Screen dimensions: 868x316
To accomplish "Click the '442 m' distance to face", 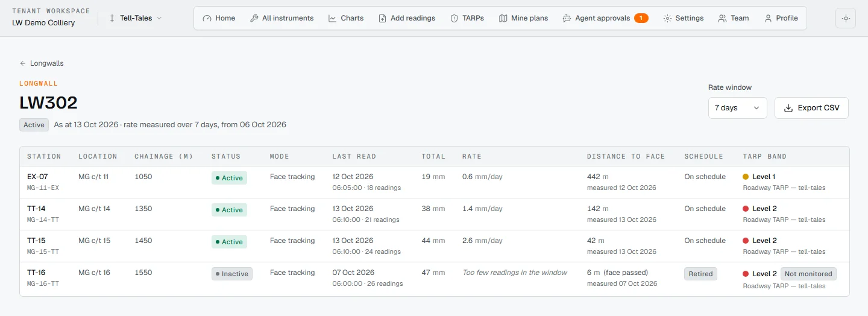I will pos(598,177).
